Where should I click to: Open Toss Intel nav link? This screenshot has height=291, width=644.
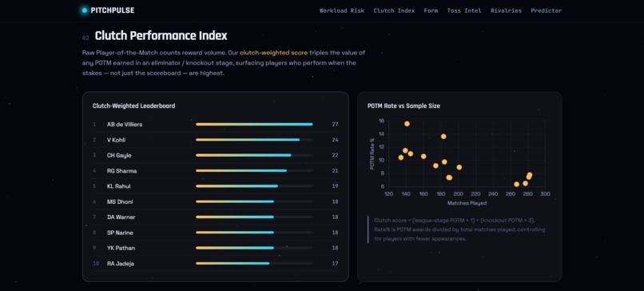point(464,10)
